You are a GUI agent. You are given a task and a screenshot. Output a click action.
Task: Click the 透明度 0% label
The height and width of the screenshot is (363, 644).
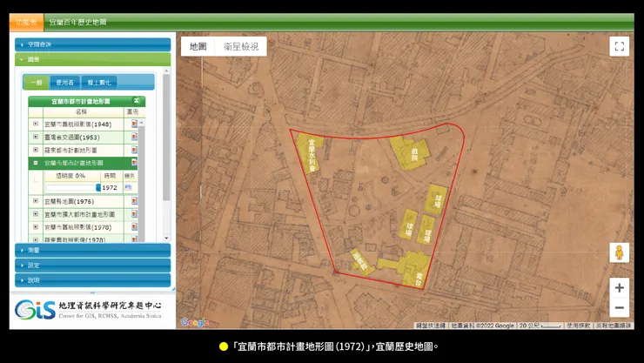[x=71, y=176]
